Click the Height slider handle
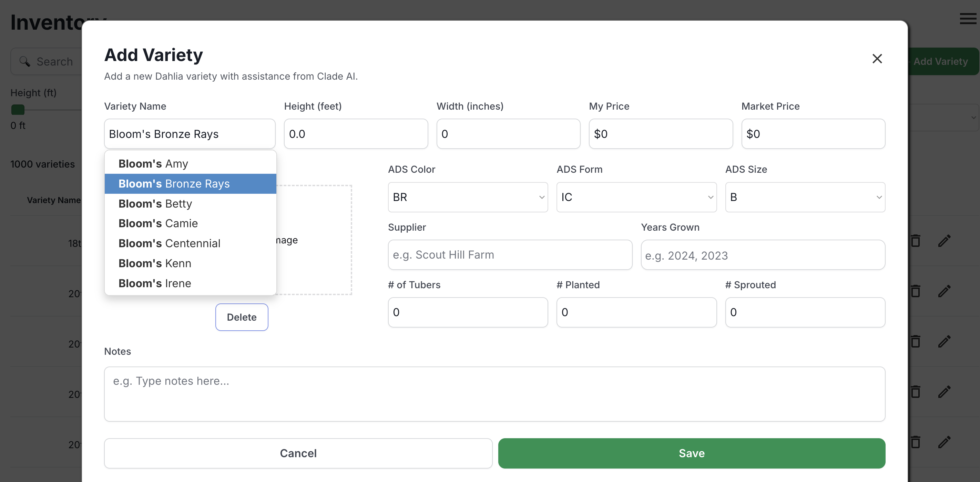This screenshot has width=980, height=482. pos(18,110)
